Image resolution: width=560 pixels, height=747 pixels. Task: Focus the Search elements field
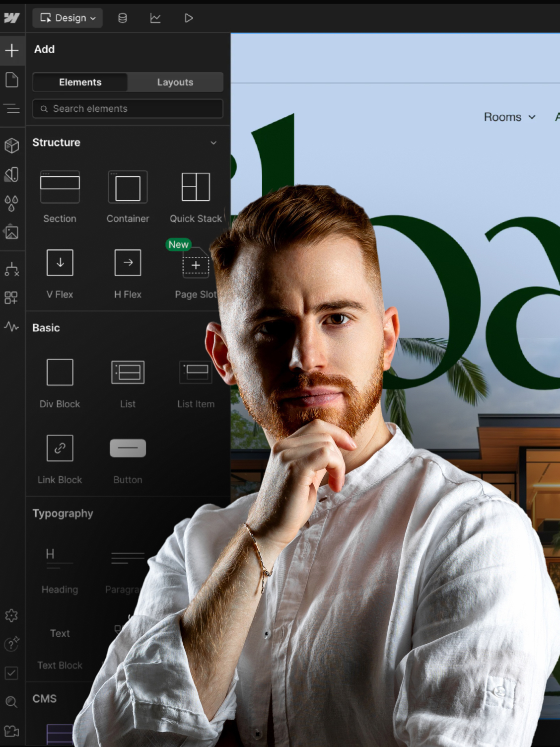(x=128, y=109)
